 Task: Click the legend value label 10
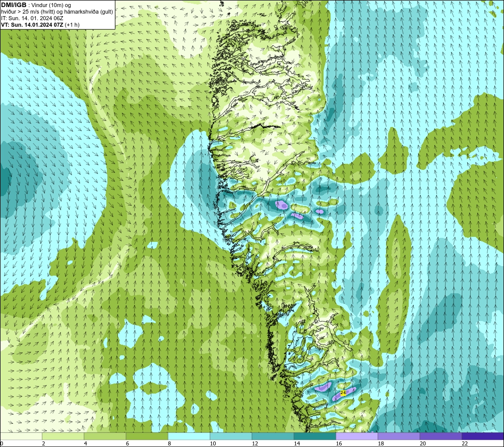(x=213, y=443)
